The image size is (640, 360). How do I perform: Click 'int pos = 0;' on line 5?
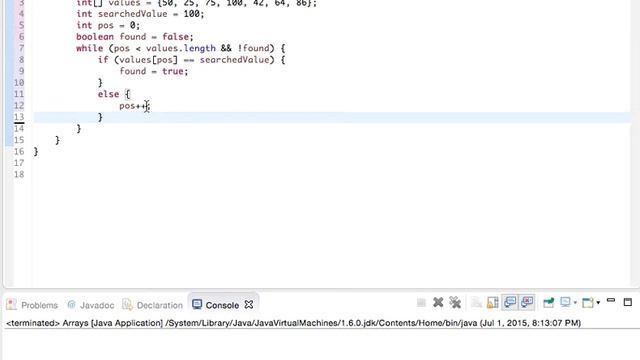pos(108,25)
